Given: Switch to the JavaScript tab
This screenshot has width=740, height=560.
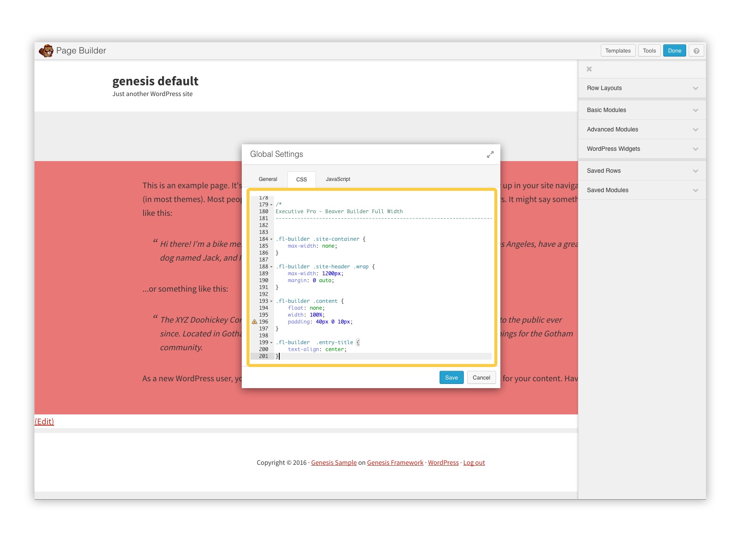Looking at the screenshot, I should pyautogui.click(x=338, y=179).
